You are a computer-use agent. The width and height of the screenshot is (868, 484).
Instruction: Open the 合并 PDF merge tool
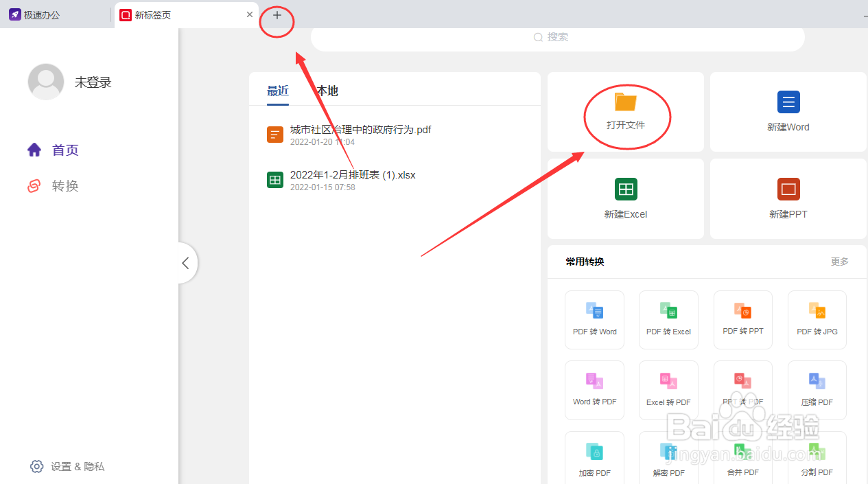(742, 457)
